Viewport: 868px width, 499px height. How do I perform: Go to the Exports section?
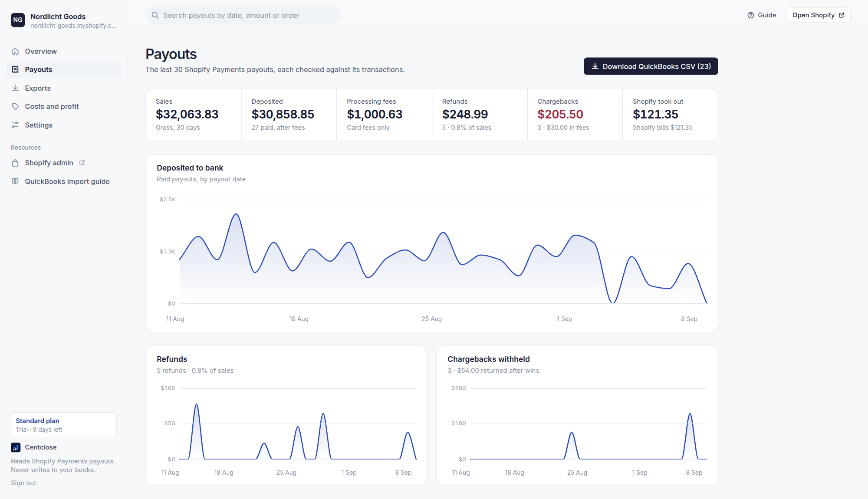[x=64, y=88]
